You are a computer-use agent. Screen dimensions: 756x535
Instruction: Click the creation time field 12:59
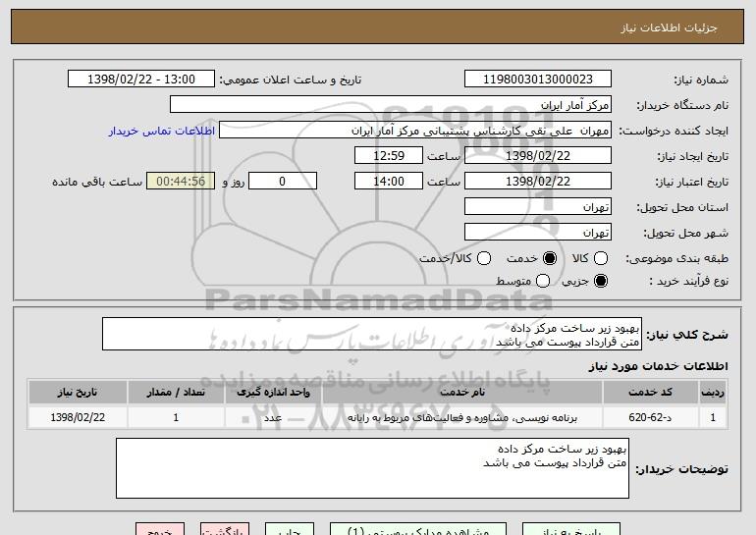coord(389,156)
